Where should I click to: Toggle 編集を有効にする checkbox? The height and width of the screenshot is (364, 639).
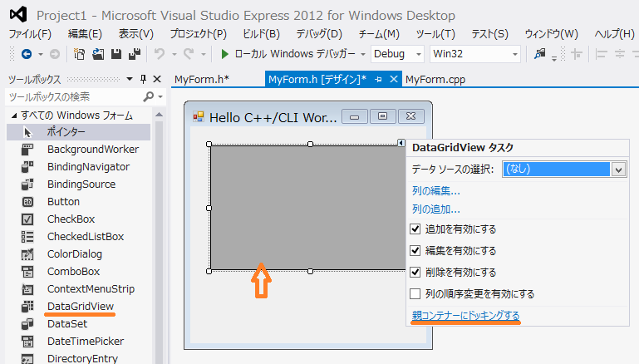pyautogui.click(x=415, y=250)
